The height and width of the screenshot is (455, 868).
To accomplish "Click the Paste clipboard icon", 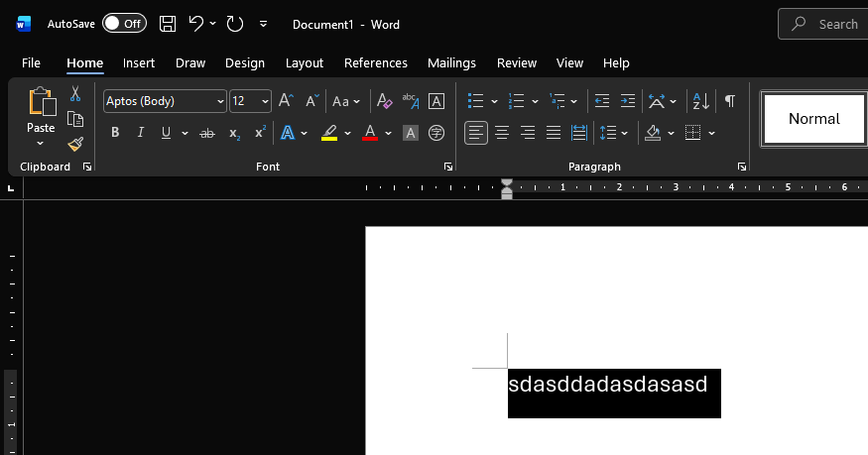I will [x=42, y=102].
